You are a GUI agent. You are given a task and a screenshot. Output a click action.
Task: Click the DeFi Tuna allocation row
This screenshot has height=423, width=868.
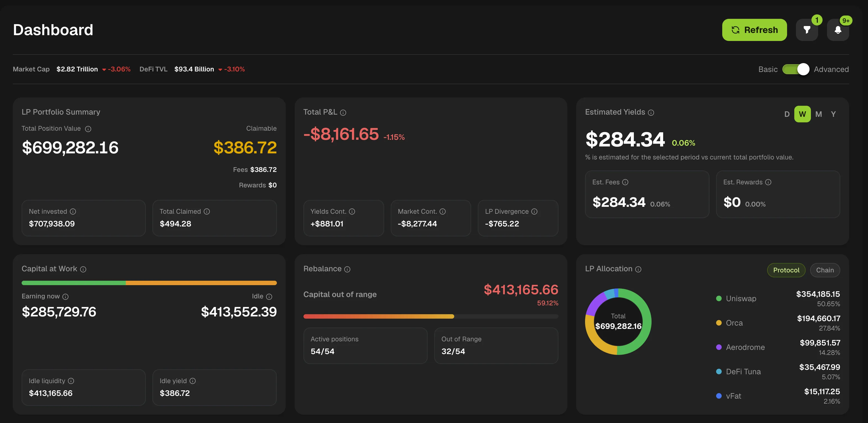pos(778,372)
